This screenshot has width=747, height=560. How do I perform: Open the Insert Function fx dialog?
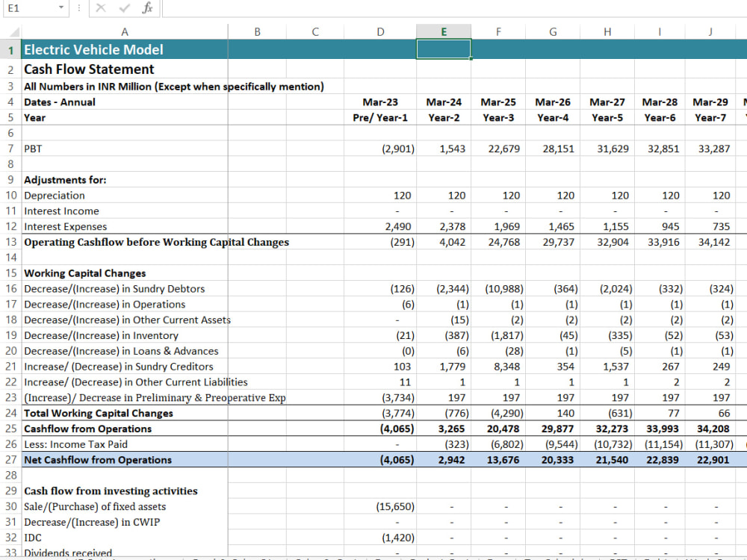[148, 8]
